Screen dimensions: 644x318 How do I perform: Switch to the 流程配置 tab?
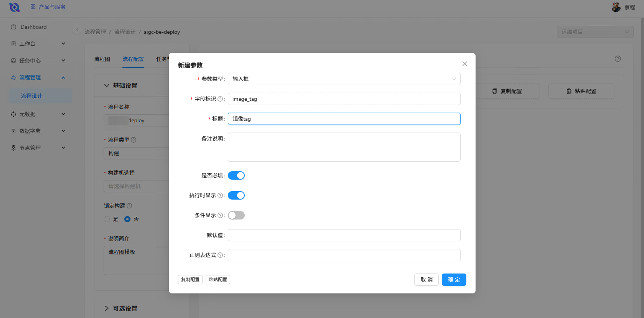click(133, 59)
